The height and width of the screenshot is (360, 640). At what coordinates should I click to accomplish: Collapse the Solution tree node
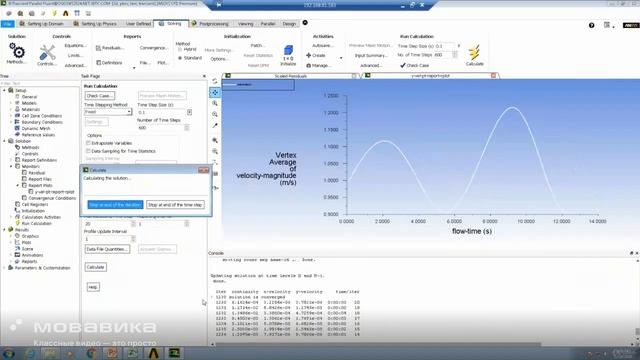coord(4,141)
